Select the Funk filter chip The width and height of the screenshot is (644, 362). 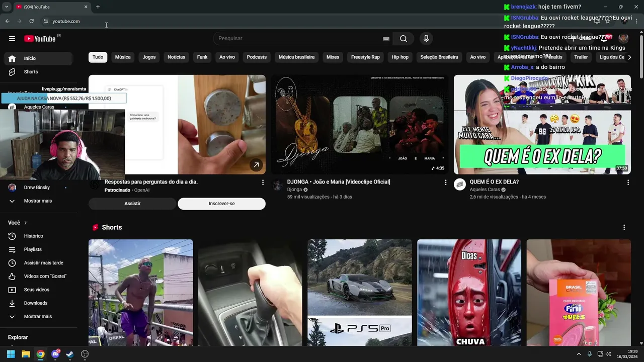(x=202, y=57)
